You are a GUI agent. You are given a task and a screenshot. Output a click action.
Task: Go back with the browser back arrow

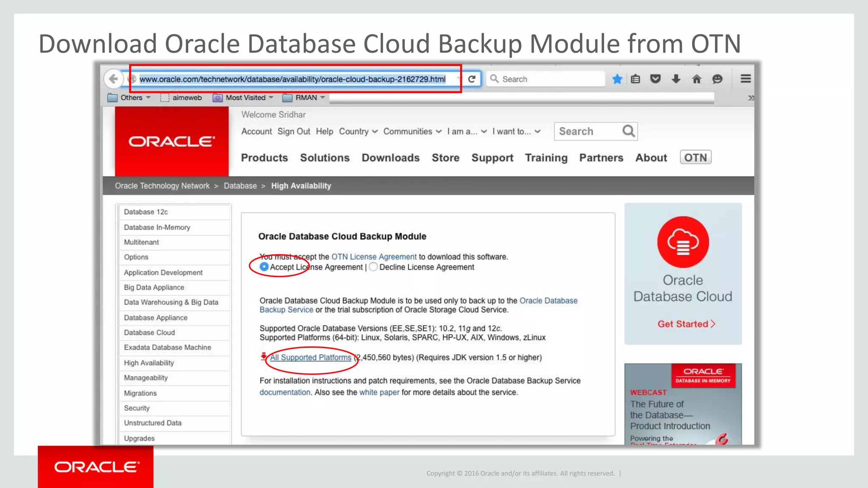113,79
